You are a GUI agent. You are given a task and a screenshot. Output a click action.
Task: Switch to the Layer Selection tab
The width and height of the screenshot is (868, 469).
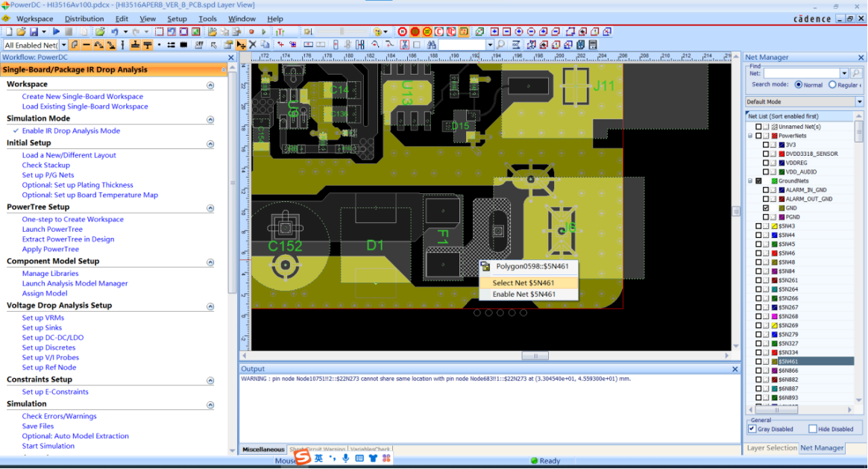pyautogui.click(x=772, y=448)
